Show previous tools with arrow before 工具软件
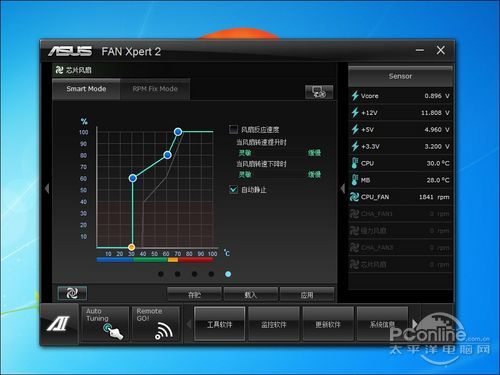This screenshot has height=375, width=500. (189, 324)
